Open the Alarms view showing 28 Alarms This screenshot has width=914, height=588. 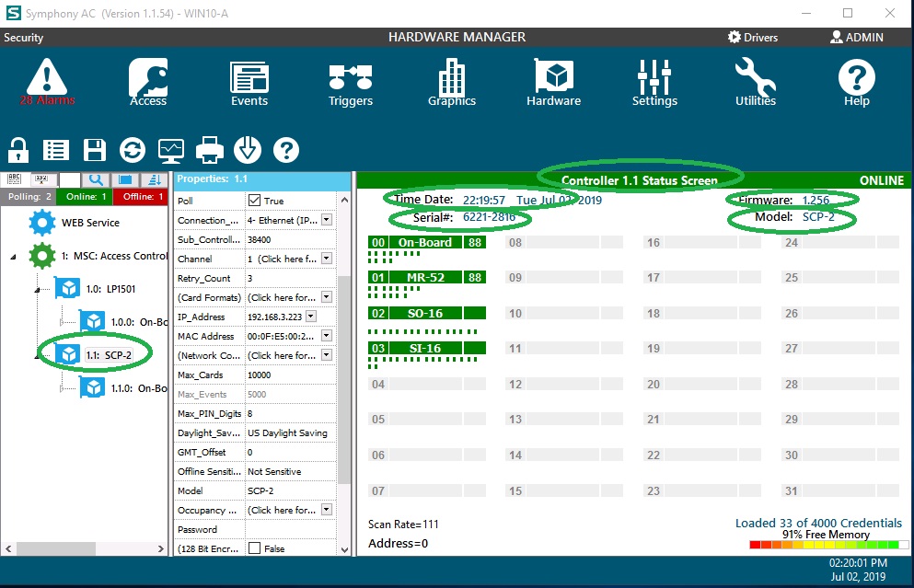[x=47, y=82]
